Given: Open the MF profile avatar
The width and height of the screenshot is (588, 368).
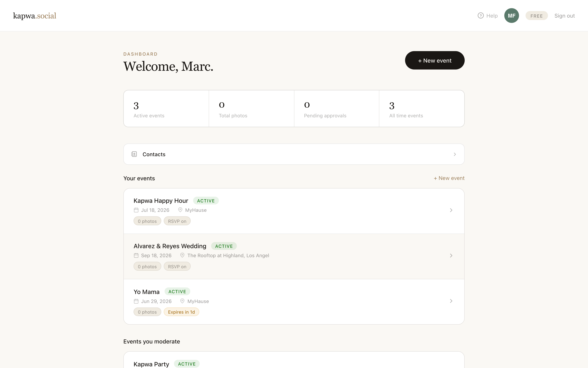Looking at the screenshot, I should 512,16.
